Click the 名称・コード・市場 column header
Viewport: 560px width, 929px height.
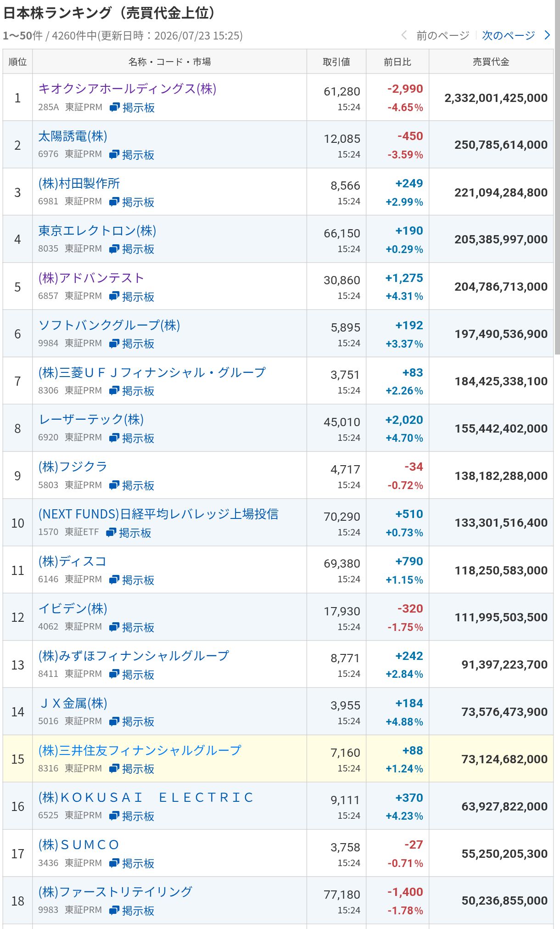coord(169,62)
